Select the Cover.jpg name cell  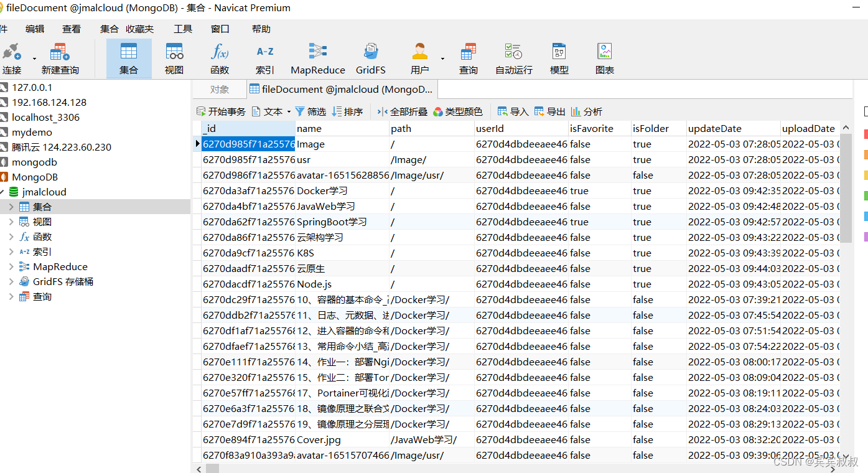[342, 439]
